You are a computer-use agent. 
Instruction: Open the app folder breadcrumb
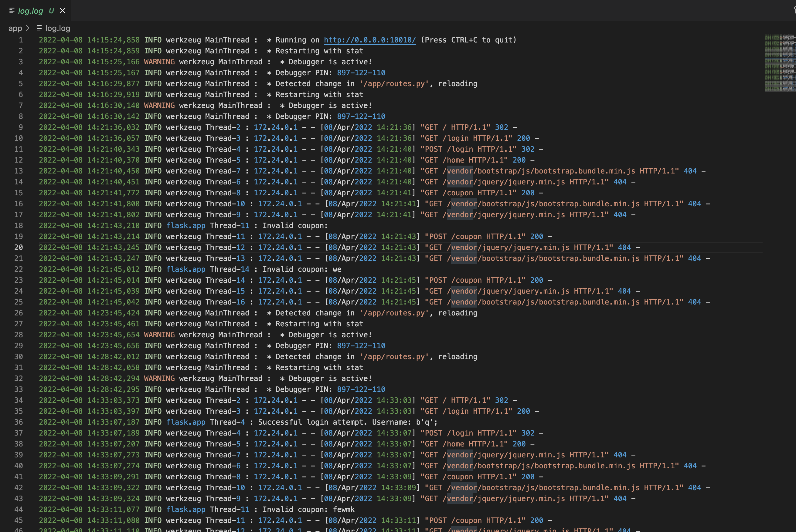[x=15, y=28]
